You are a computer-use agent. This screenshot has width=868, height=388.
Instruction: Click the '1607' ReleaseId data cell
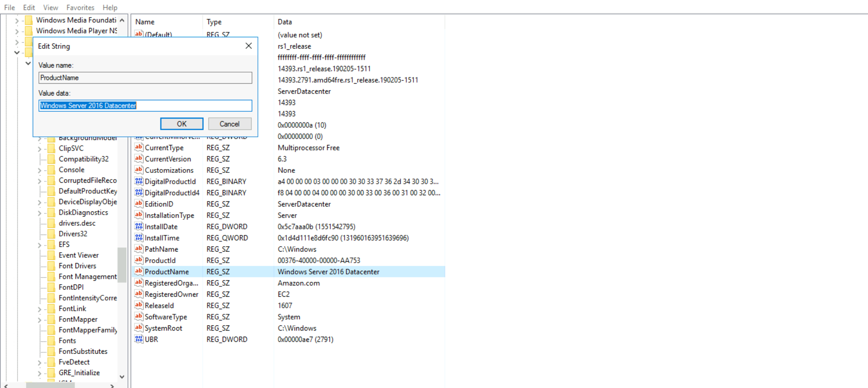(x=285, y=305)
